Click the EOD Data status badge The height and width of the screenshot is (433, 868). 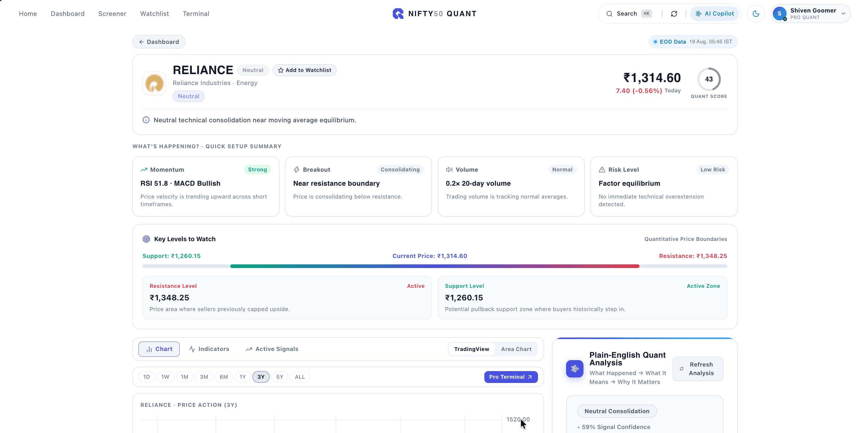[x=693, y=42]
